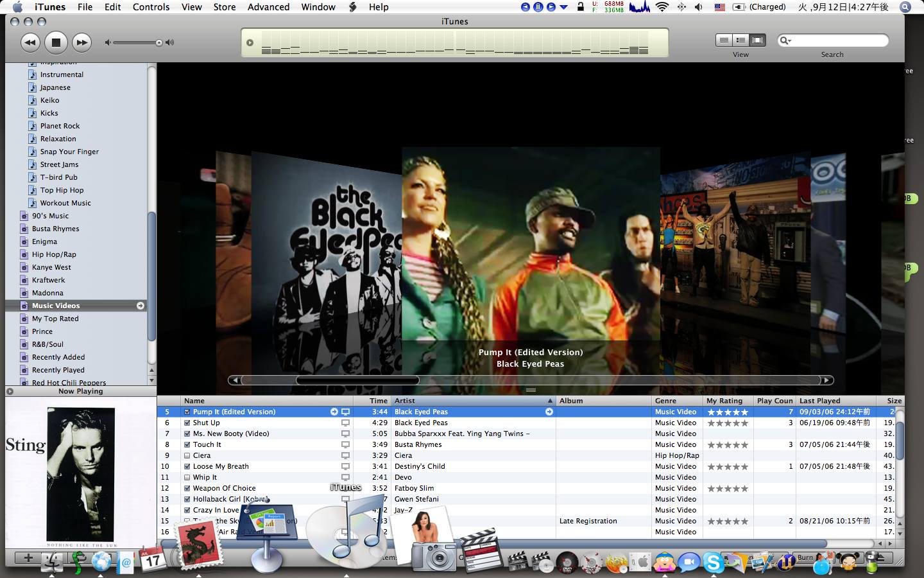Open Skype from the Dock
Viewport: 924px width, 578px height.
coord(713,563)
